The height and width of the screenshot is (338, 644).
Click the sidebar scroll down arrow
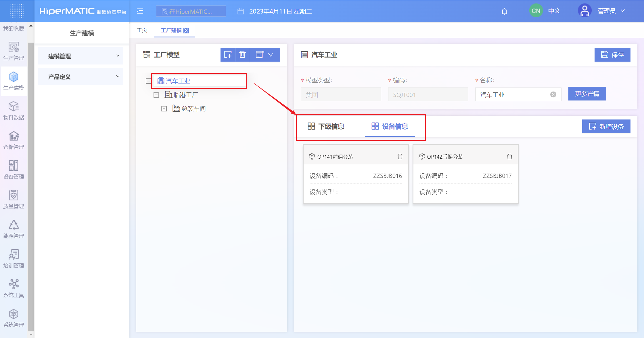(x=31, y=335)
